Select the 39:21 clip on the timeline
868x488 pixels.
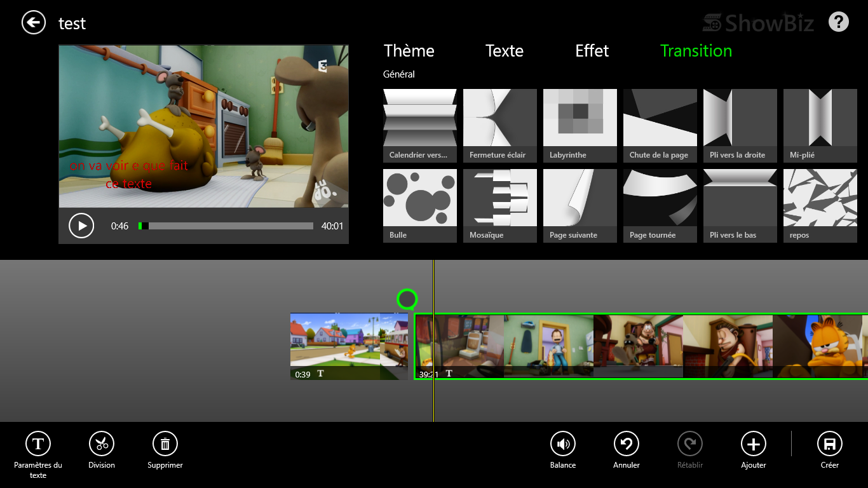641,346
